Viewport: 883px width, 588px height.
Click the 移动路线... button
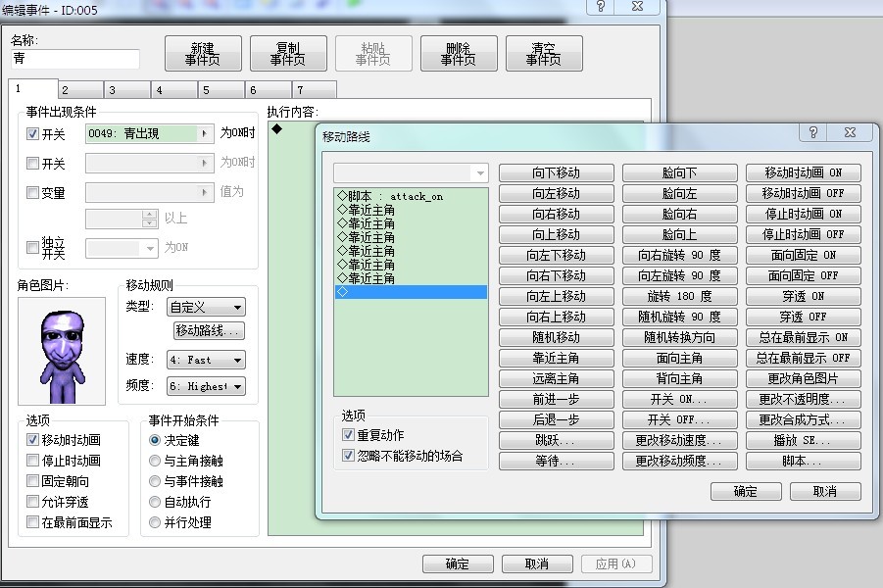(x=210, y=330)
